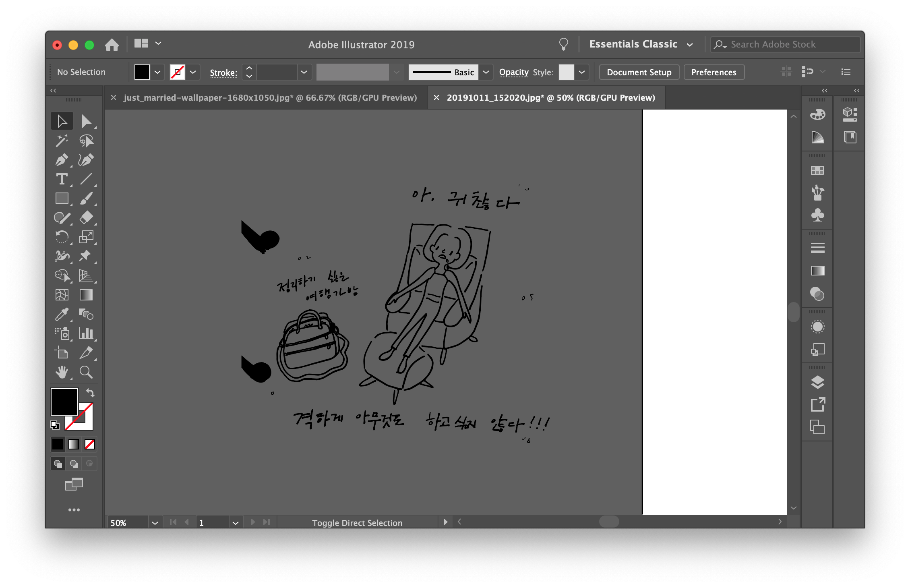This screenshot has width=910, height=588.
Task: Select the Eraser tool
Action: point(86,218)
